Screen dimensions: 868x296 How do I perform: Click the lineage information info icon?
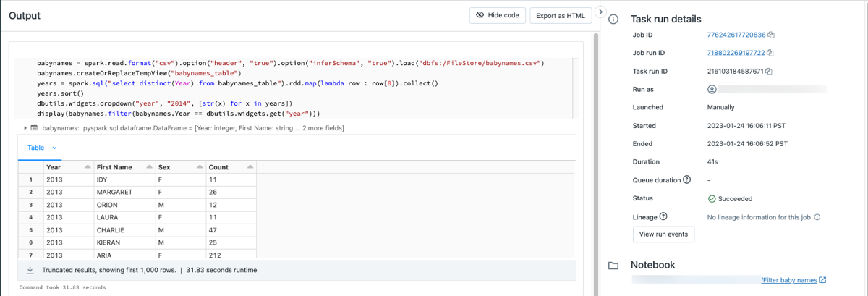click(817, 217)
